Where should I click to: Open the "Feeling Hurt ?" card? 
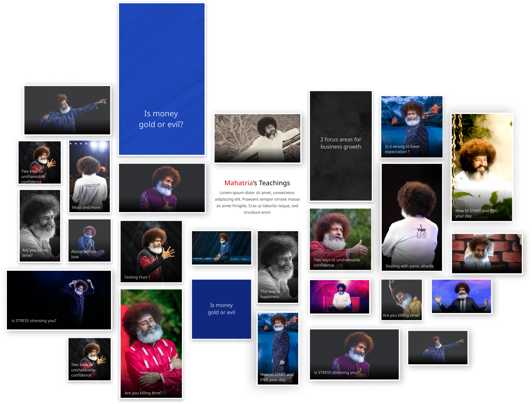pyautogui.click(x=151, y=252)
